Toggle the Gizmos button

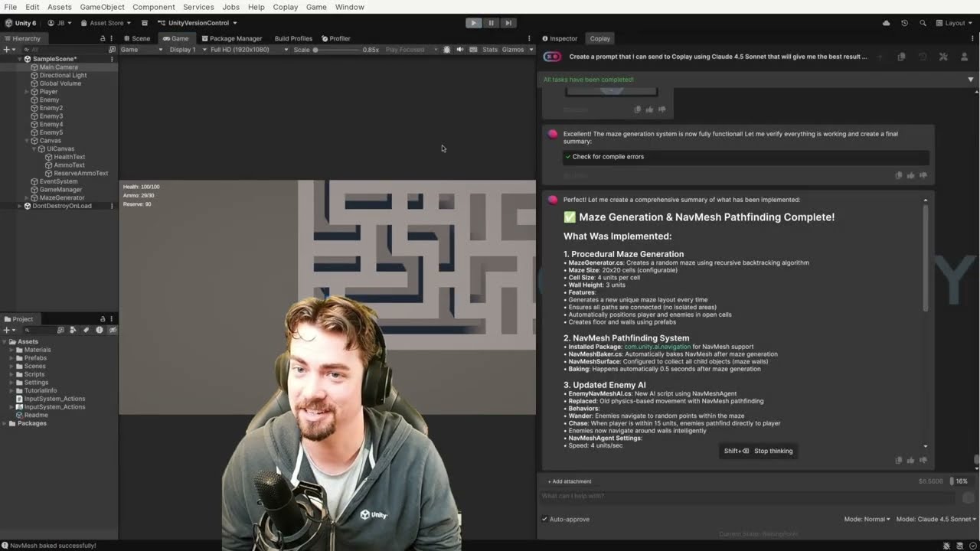pos(513,50)
